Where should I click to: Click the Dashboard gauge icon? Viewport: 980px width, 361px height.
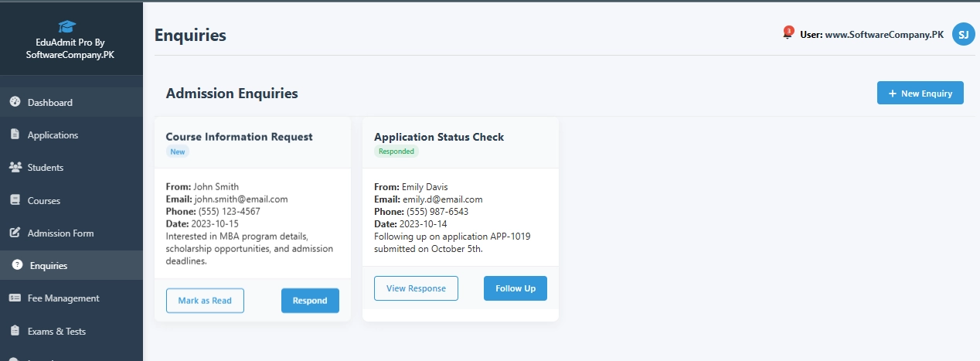[15, 102]
